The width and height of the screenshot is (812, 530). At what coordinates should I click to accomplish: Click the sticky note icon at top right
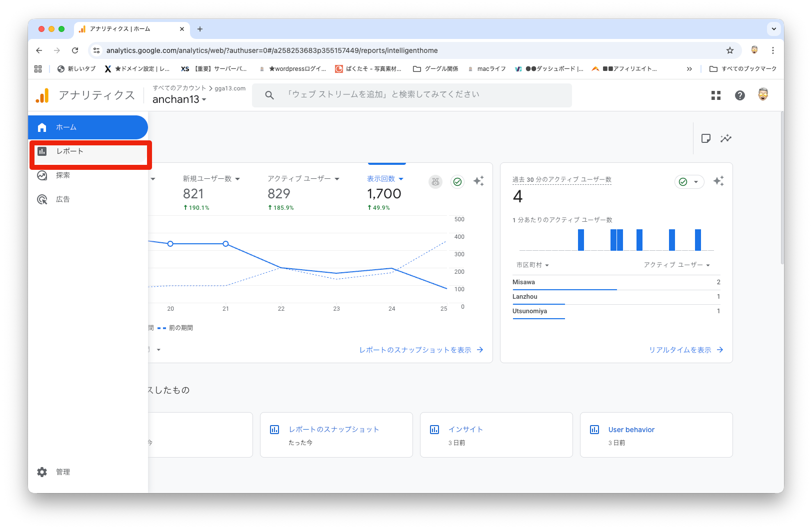coord(705,138)
